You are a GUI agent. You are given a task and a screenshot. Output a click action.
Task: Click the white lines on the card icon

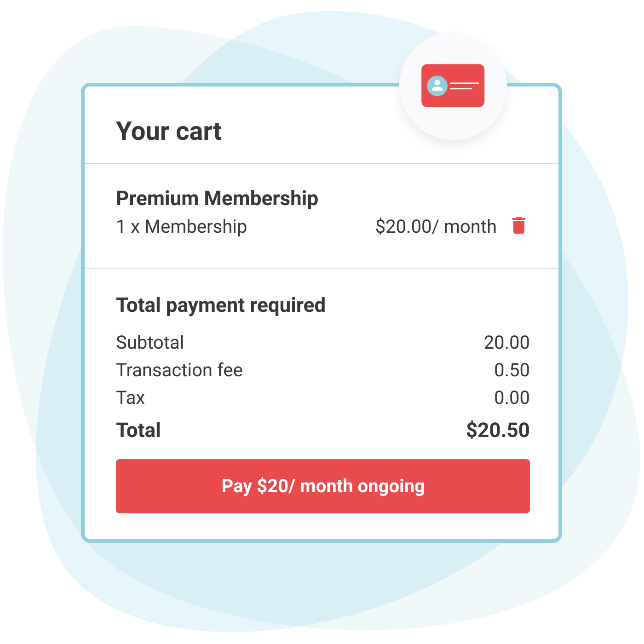[x=464, y=86]
